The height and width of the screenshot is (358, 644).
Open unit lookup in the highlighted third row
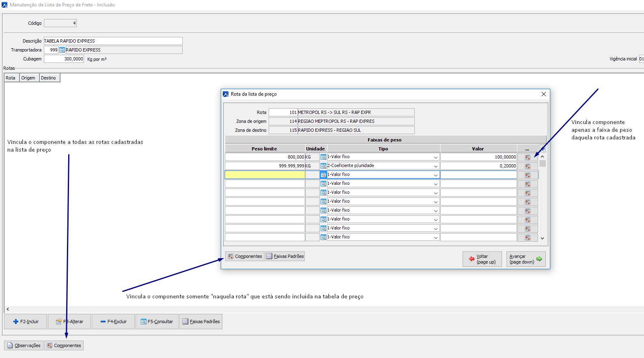point(323,175)
